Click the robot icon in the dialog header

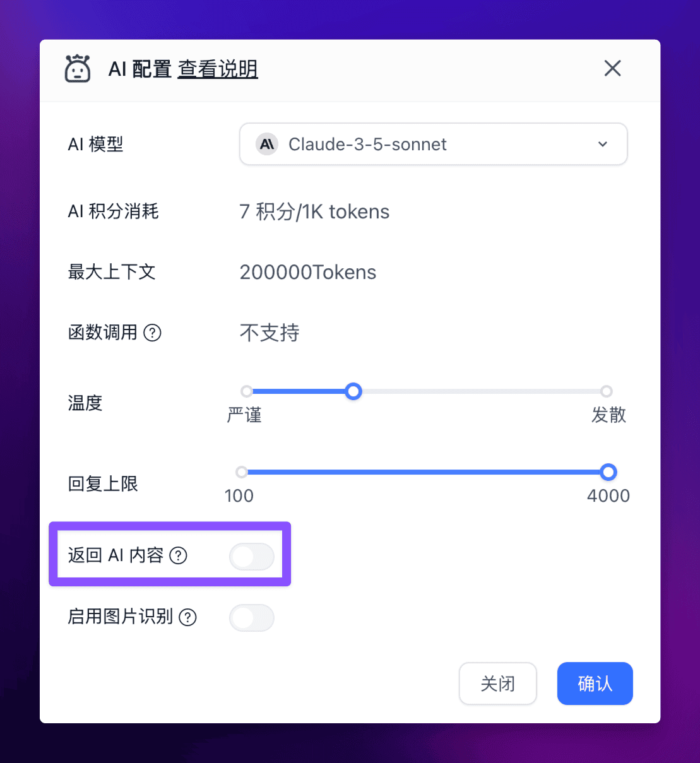pyautogui.click(x=78, y=68)
